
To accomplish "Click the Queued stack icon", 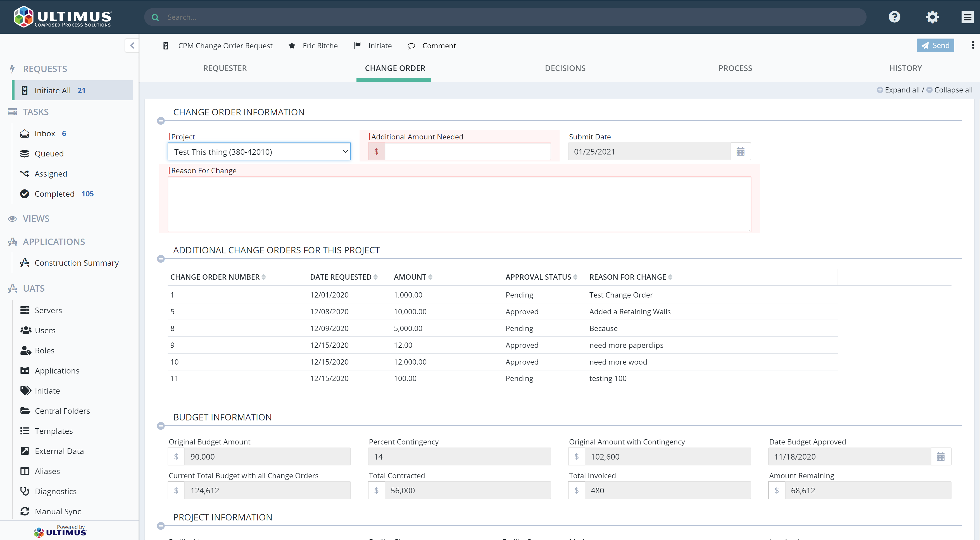I will click(25, 154).
